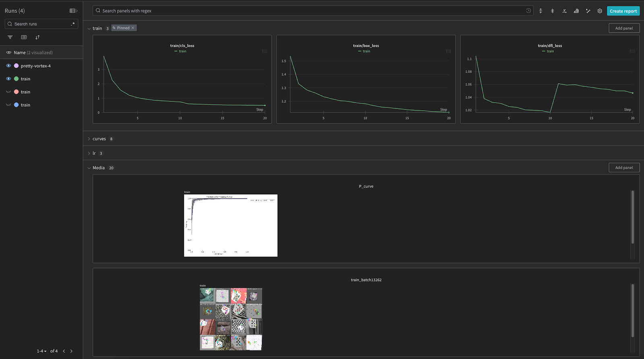Open panel search history clock icon

pyautogui.click(x=528, y=11)
